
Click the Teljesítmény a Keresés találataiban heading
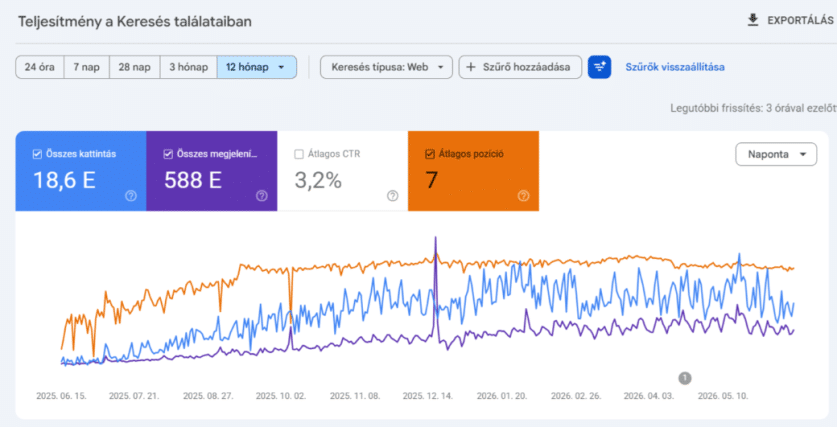(135, 22)
